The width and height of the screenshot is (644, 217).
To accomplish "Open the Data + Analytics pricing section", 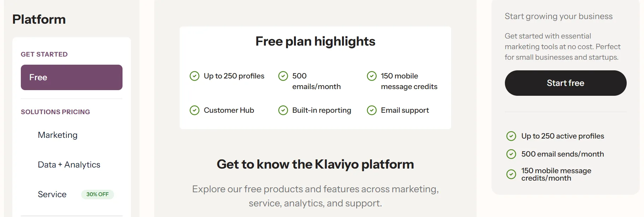I will click(x=69, y=165).
